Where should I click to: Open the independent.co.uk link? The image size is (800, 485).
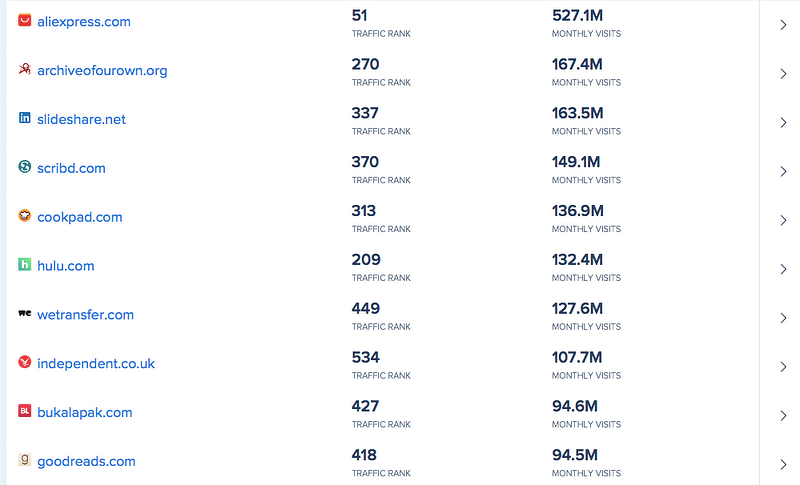click(96, 364)
